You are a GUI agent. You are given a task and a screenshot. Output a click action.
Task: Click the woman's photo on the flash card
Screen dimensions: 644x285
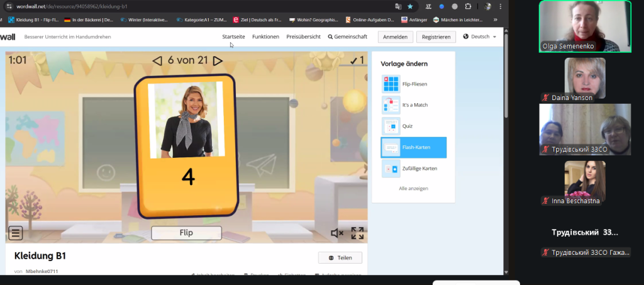click(x=186, y=120)
